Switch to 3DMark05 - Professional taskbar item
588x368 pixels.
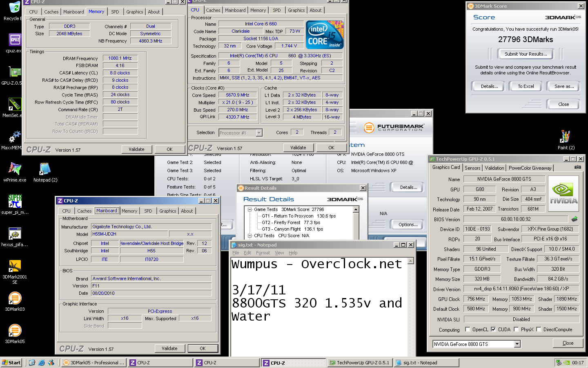tap(94, 363)
